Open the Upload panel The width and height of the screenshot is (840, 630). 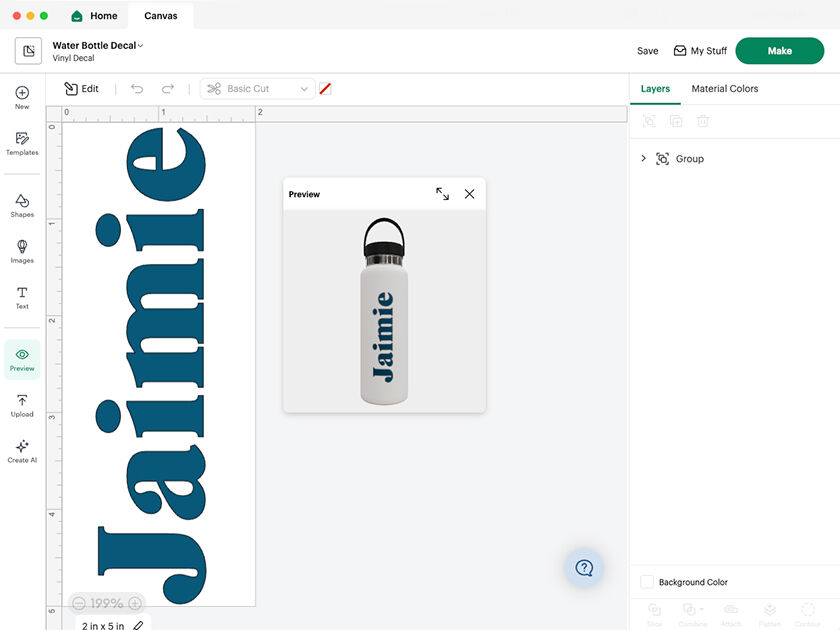[x=22, y=405]
